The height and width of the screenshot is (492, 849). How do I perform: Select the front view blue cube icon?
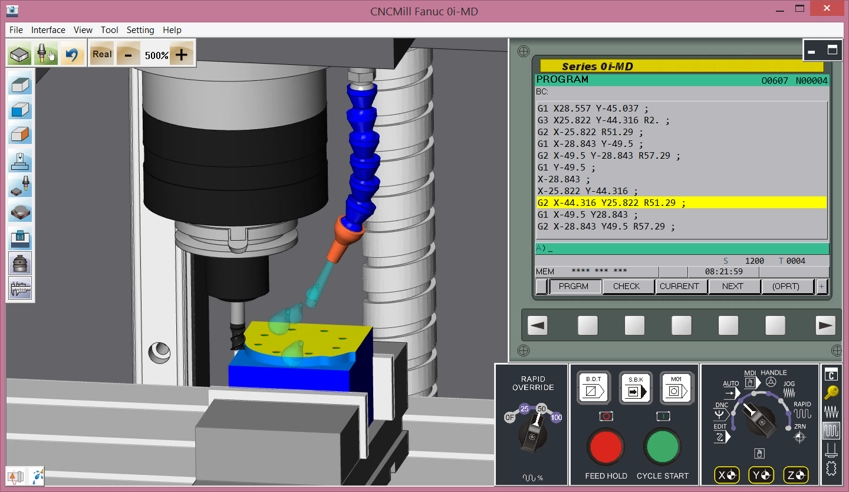(x=20, y=110)
